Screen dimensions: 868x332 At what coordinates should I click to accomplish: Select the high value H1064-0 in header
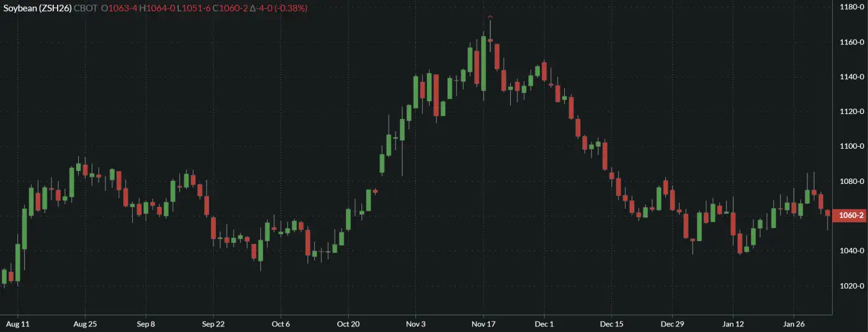pos(157,8)
